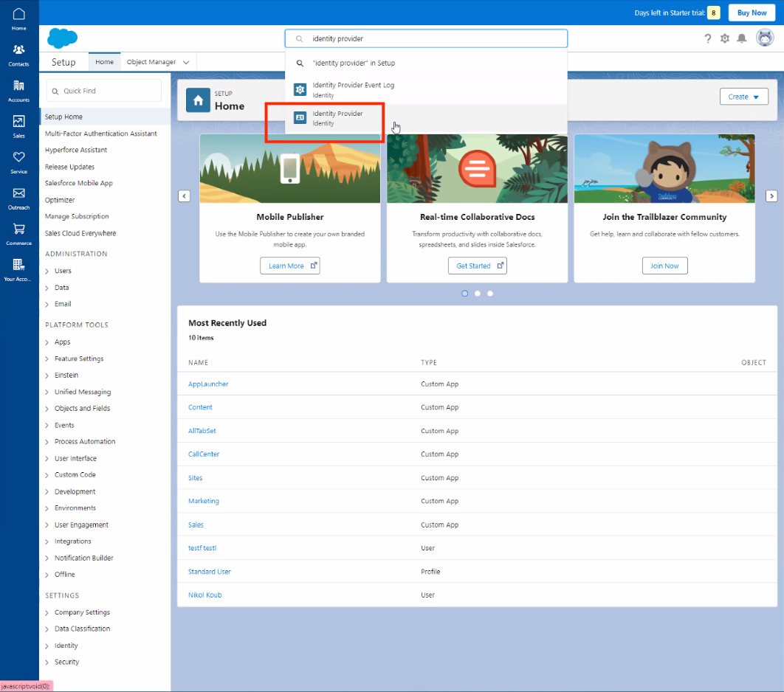Open the CallCenter link
Viewport: 784px width, 692px height.
coord(204,454)
